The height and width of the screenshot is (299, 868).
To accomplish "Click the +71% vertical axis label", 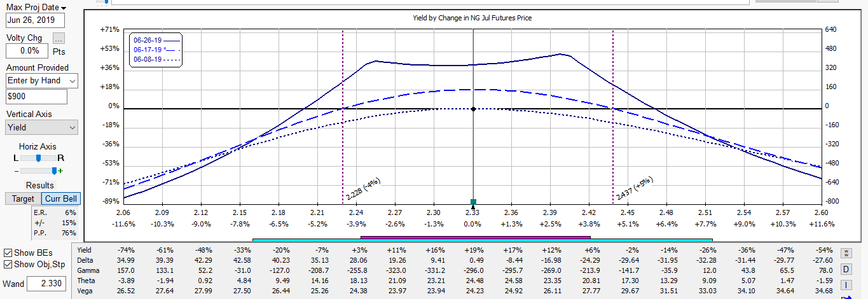I will tap(110, 29).
